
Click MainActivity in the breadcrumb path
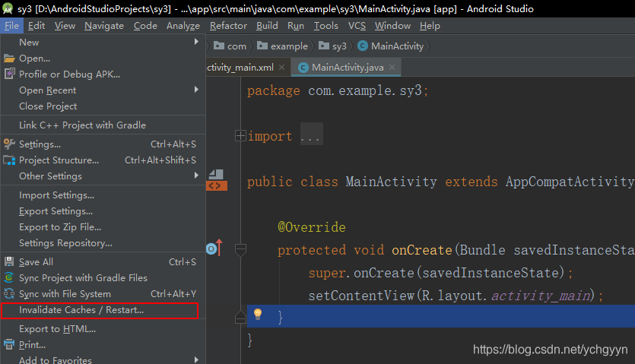(x=397, y=46)
